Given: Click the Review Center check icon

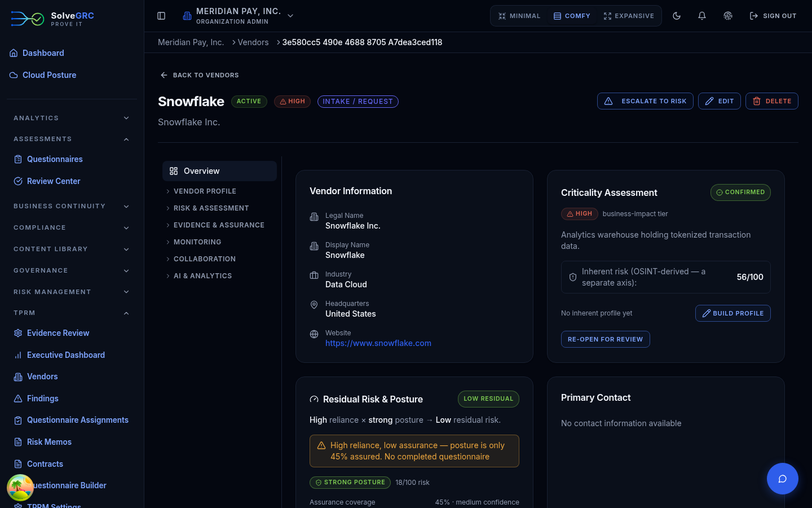Looking at the screenshot, I should (18, 181).
